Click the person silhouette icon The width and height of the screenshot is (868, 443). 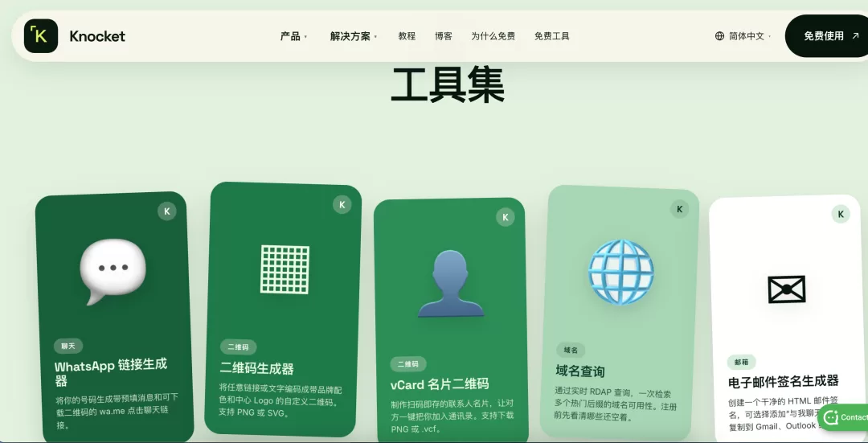[451, 284]
